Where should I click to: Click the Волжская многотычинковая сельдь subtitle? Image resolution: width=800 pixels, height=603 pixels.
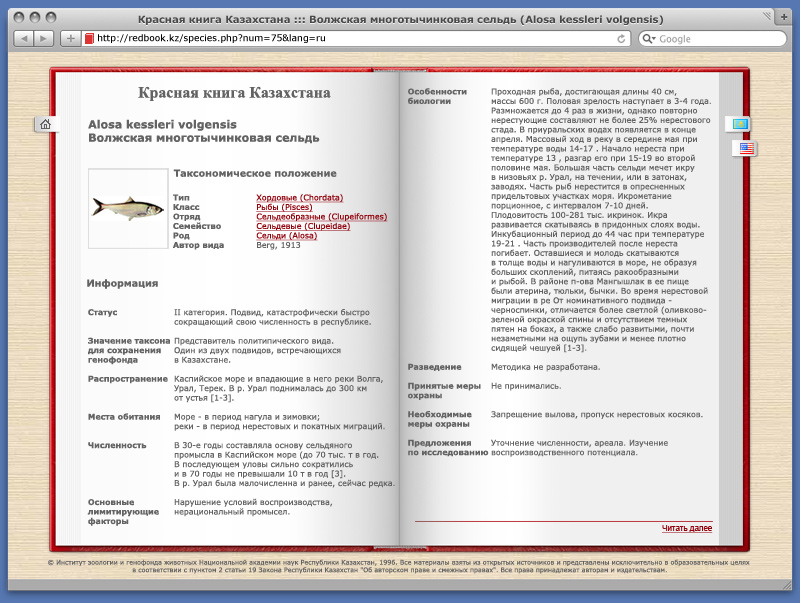(x=204, y=138)
